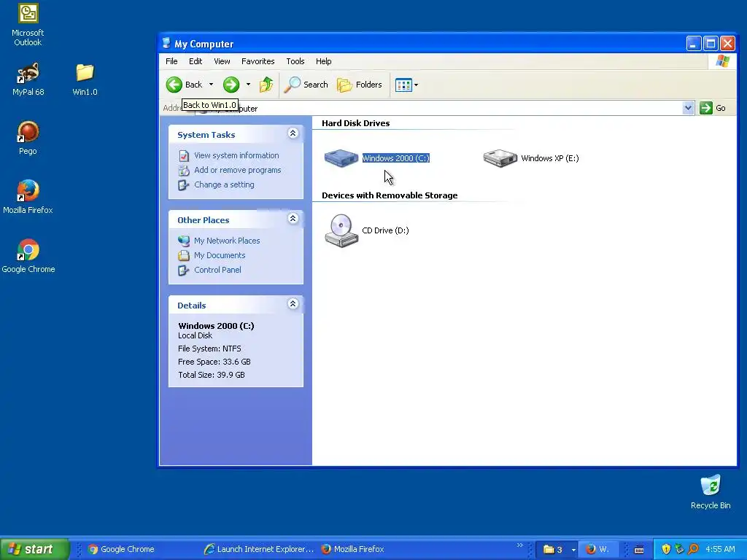Collapse the Details panel
The width and height of the screenshot is (747, 560).
[293, 304]
